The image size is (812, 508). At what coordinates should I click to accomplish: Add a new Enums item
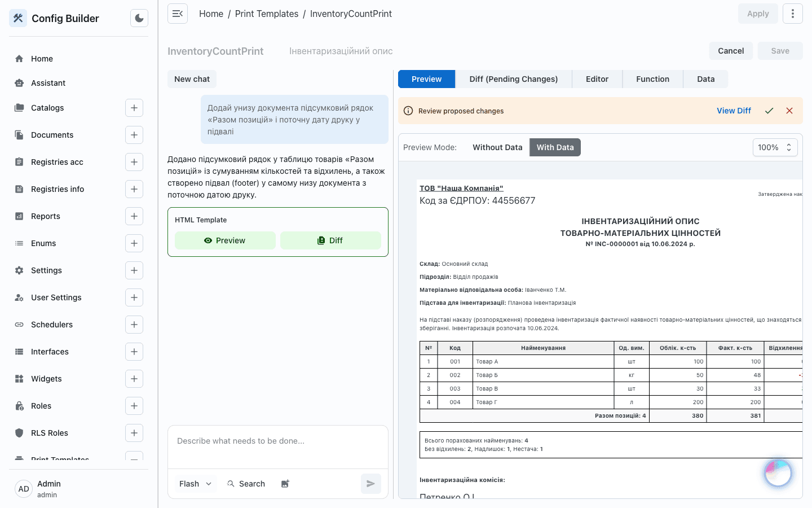(x=134, y=243)
